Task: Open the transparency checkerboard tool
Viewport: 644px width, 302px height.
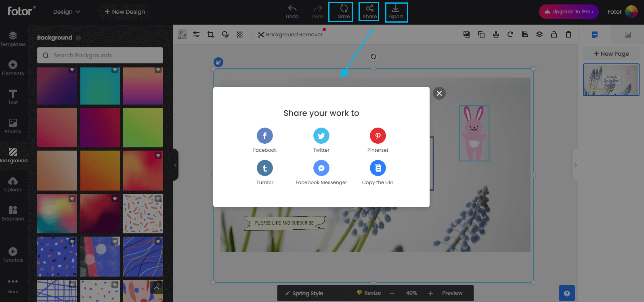Action: pos(240,34)
